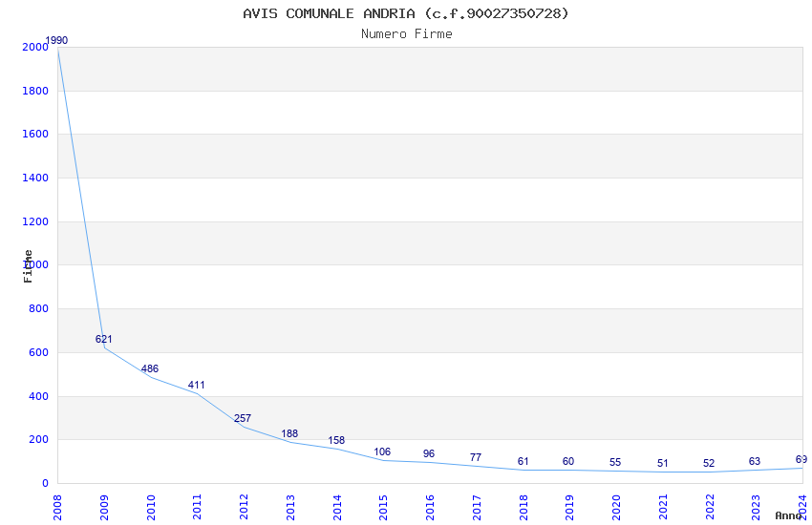Click the y-axis value 1600

35,134
